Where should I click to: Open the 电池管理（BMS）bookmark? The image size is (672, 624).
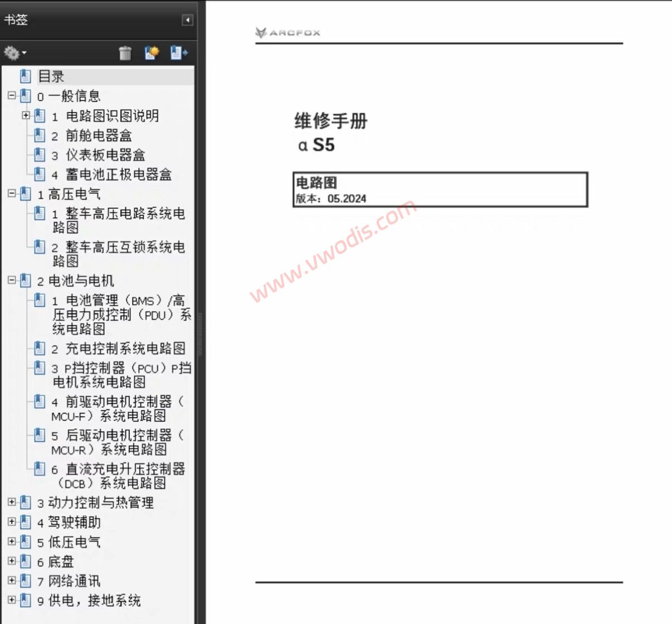click(x=121, y=315)
